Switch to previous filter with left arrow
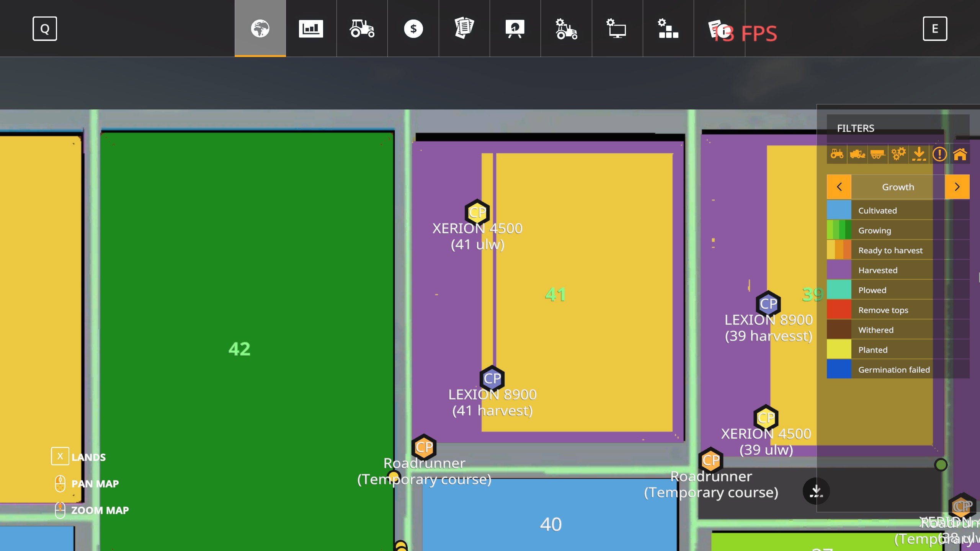 coord(839,187)
